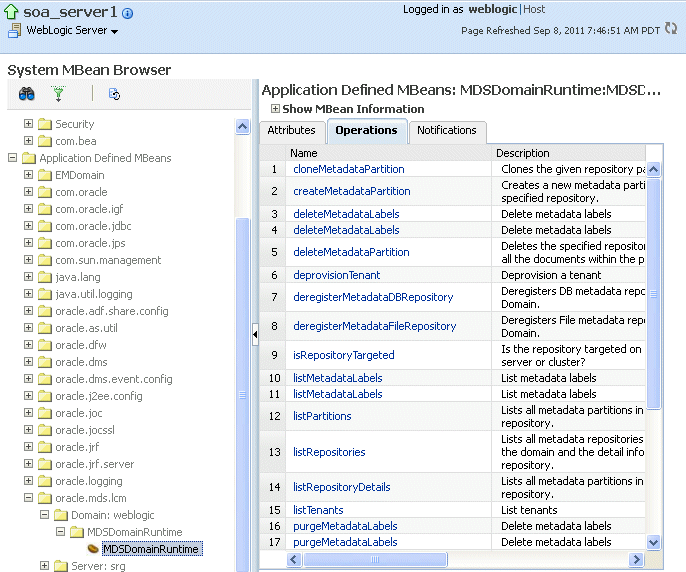Expand Show MBean Information
Viewport: 686px width, 572px height.
pyautogui.click(x=275, y=109)
